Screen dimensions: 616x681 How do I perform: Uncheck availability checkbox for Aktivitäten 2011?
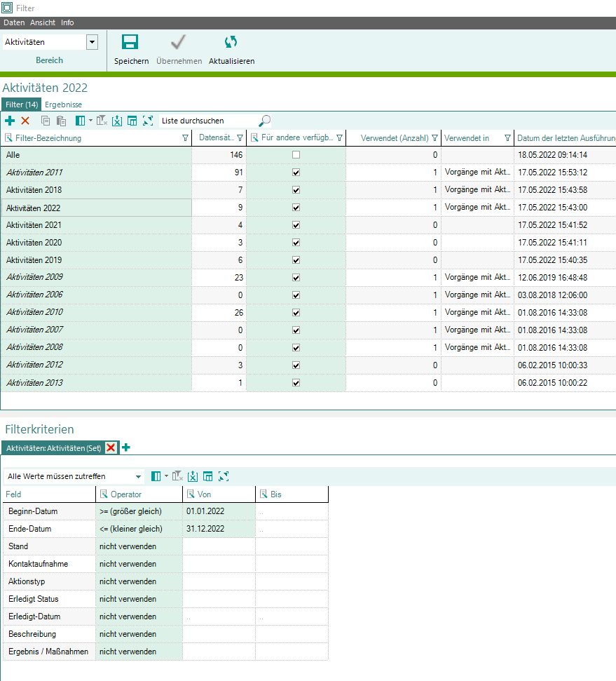296,173
